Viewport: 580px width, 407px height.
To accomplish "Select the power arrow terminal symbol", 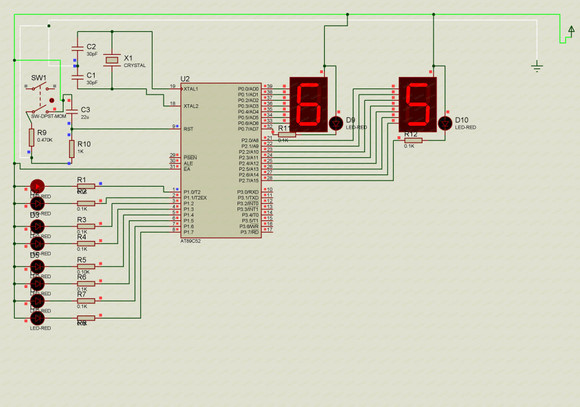I will [571, 32].
